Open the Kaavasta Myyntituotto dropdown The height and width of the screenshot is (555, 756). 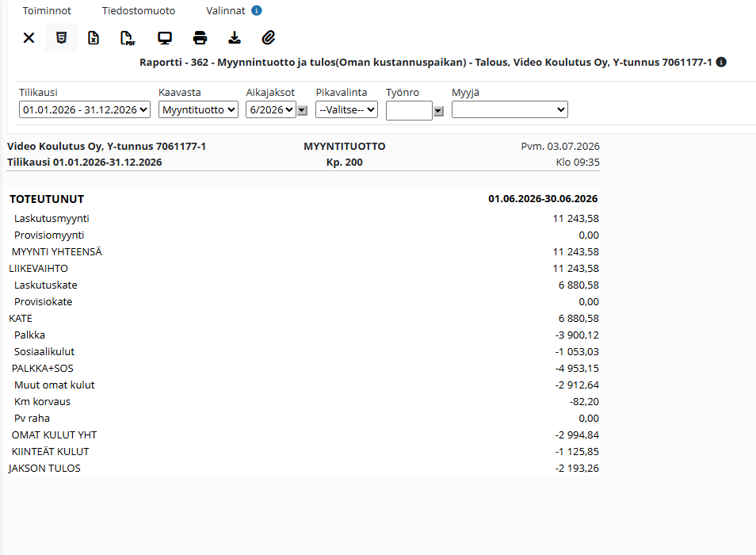coord(198,109)
